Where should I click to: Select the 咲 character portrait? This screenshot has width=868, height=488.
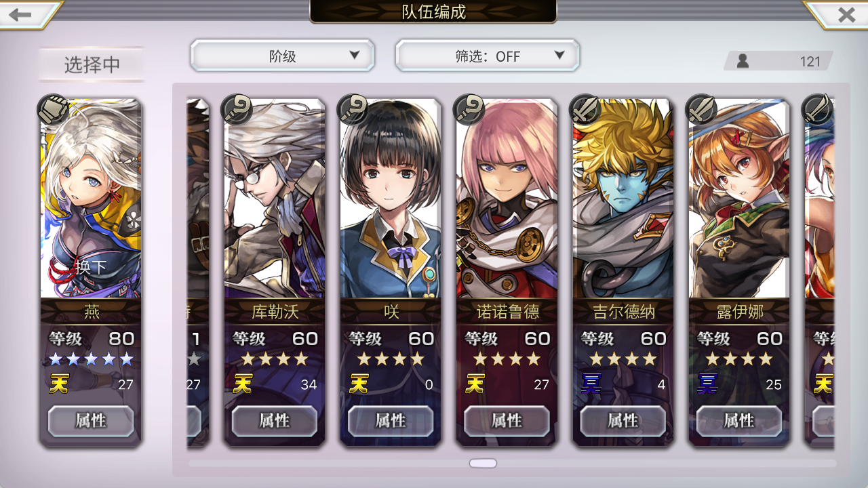pos(391,199)
